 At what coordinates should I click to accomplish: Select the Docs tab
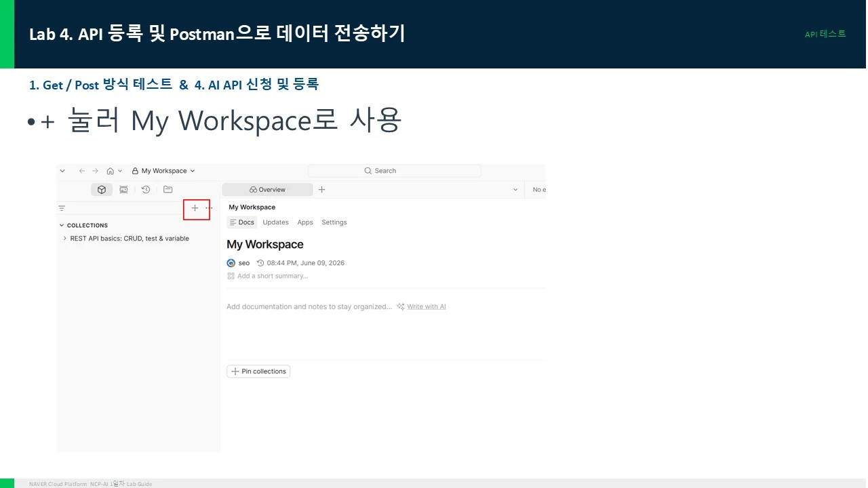point(242,222)
